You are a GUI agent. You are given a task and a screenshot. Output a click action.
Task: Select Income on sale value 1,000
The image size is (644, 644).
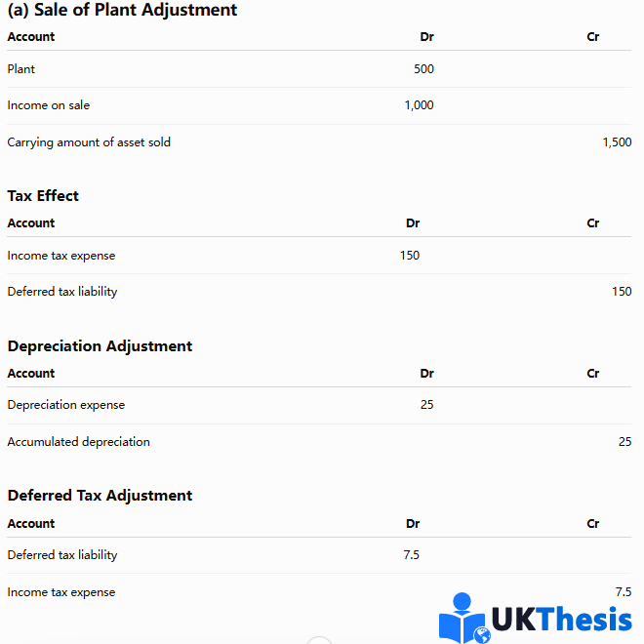(419, 105)
